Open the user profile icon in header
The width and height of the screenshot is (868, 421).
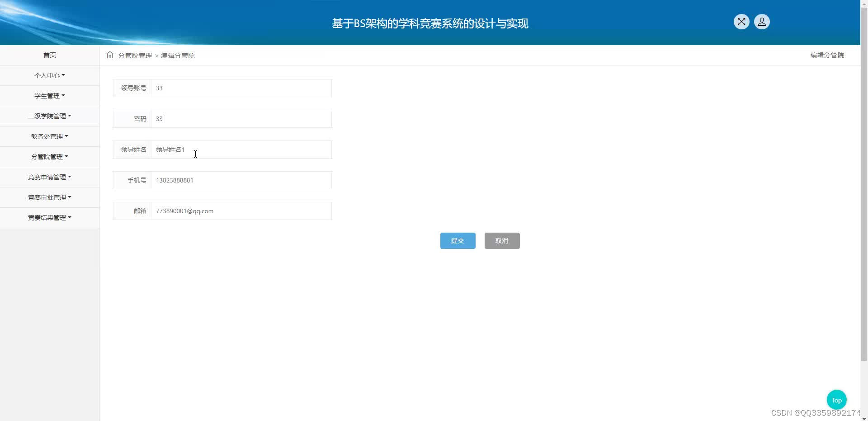pyautogui.click(x=762, y=22)
